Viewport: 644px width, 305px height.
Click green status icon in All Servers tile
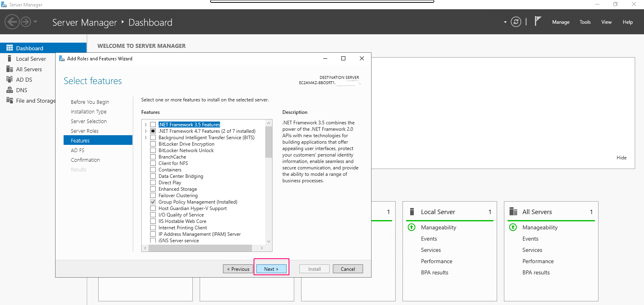[513, 227]
